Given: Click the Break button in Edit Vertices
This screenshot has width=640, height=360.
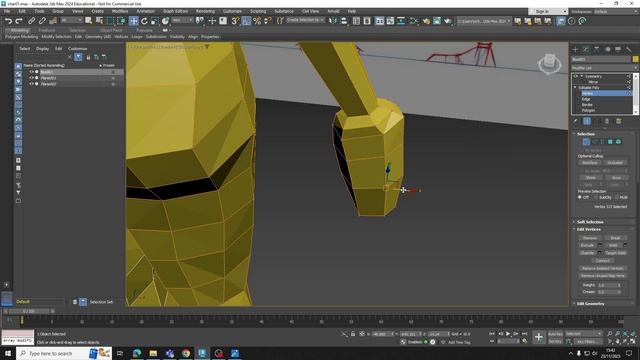Looking at the screenshot, I should tap(615, 238).
